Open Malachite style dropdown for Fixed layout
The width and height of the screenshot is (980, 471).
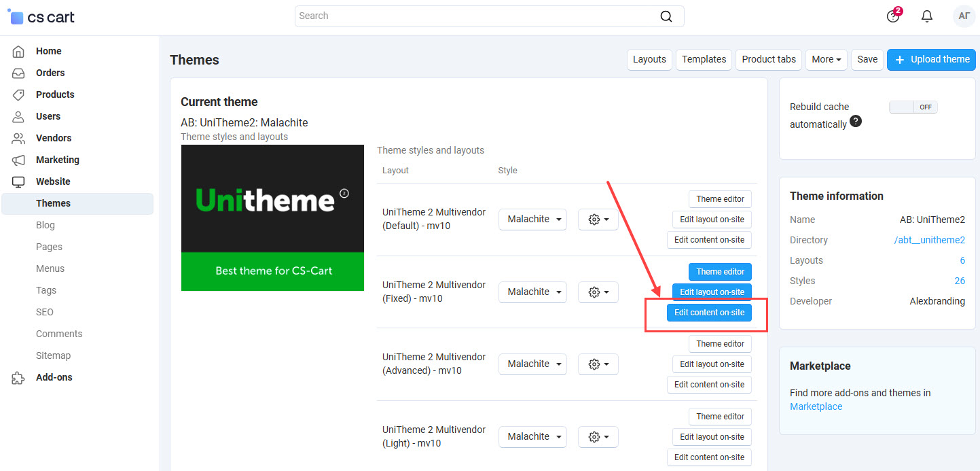532,292
